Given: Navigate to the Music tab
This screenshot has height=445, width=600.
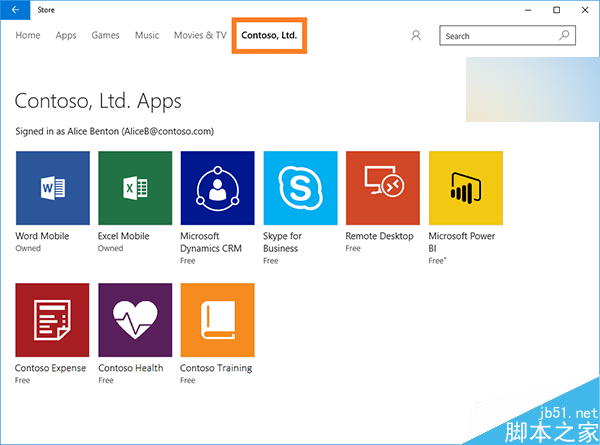Looking at the screenshot, I should pos(147,36).
